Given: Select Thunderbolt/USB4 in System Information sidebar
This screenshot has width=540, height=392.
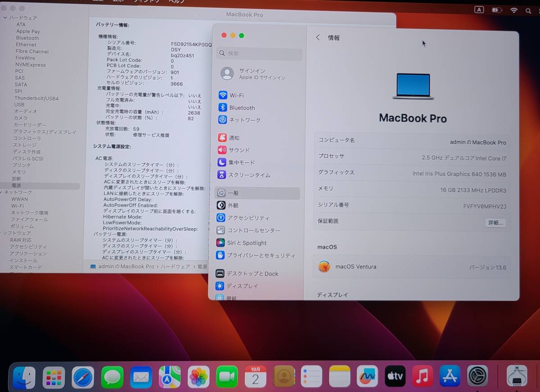Looking at the screenshot, I should tap(36, 98).
